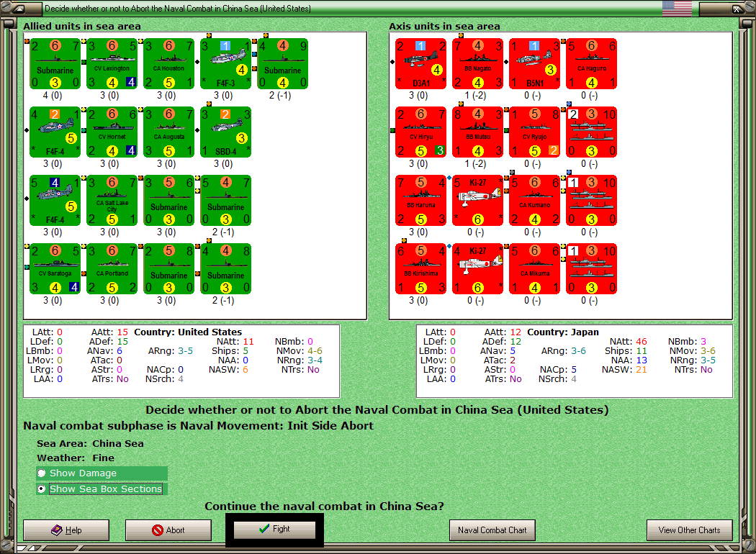Click the D3A1 Japanese aircraft counter
The height and width of the screenshot is (554, 756).
click(421, 63)
